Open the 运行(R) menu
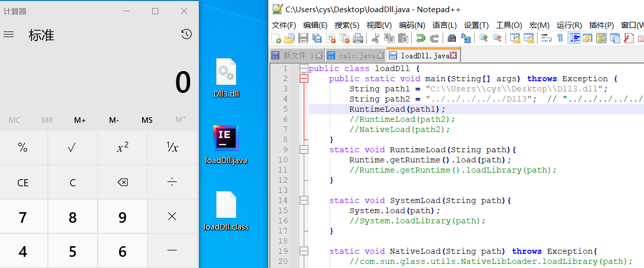Viewport: 644px width, 268px height. [569, 25]
